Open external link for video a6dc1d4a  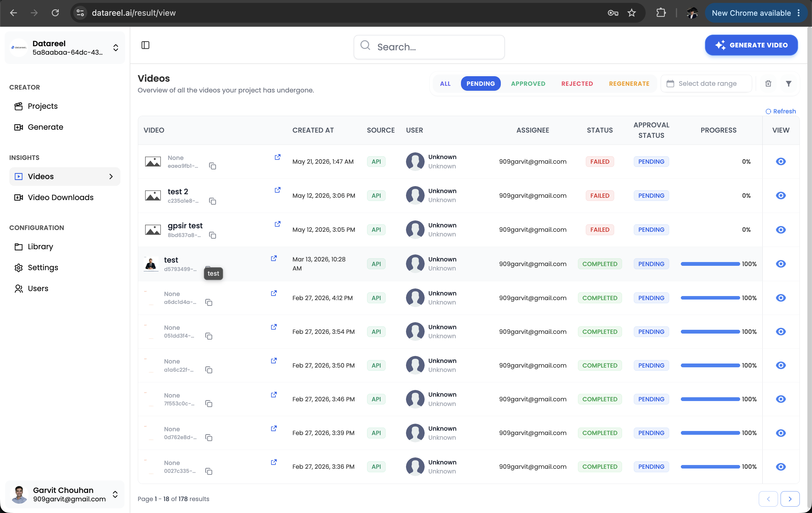273,293
